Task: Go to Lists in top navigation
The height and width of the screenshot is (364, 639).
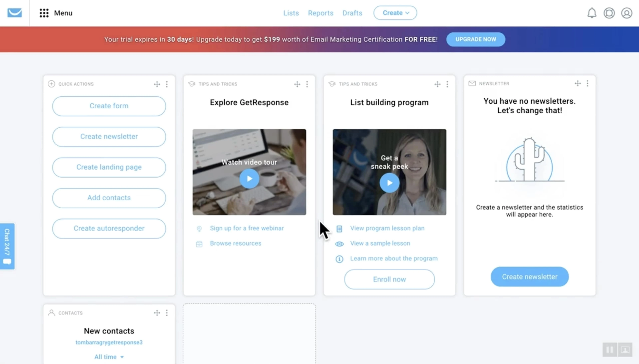Action: tap(291, 13)
